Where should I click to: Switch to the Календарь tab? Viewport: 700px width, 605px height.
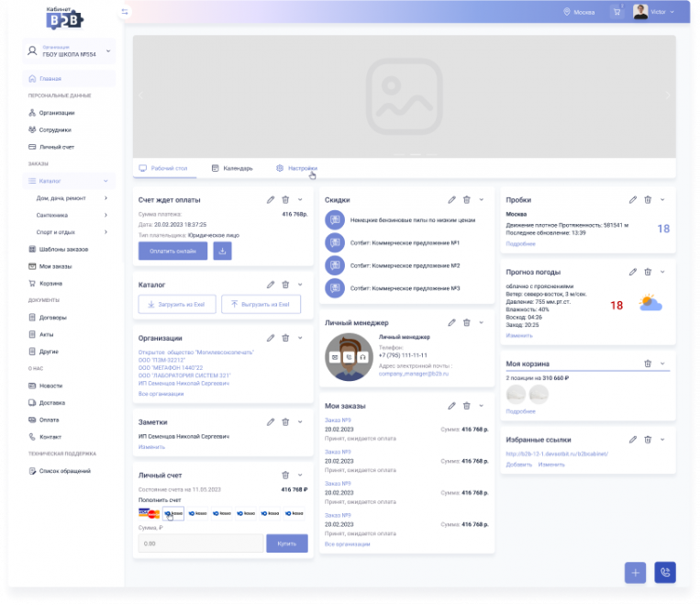point(231,168)
